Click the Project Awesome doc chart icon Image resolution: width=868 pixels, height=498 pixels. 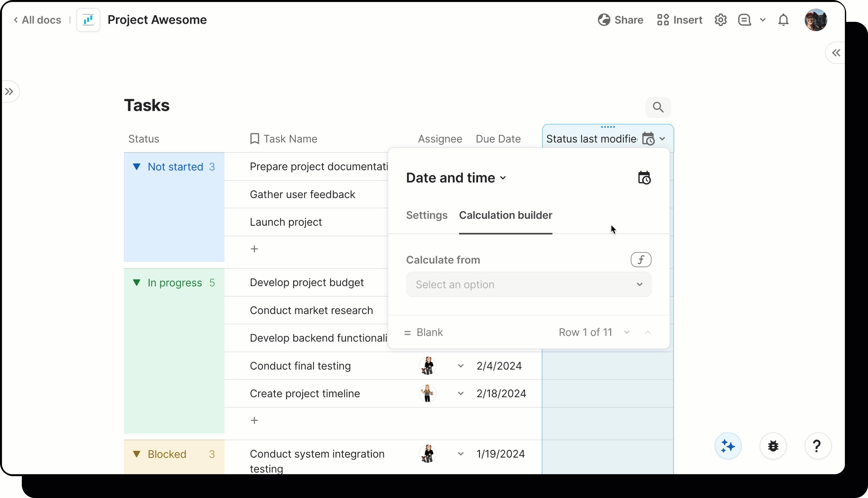88,20
